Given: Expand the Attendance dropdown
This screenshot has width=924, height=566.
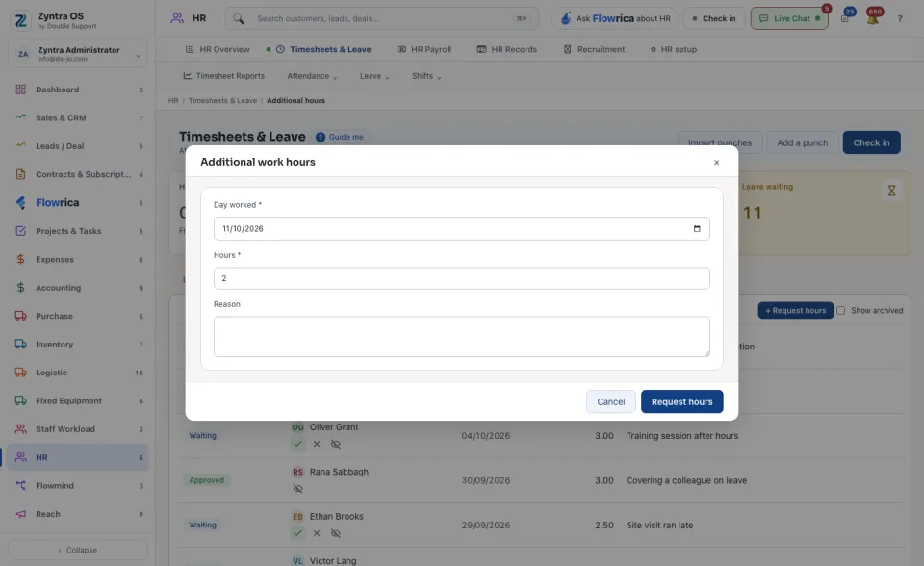Looking at the screenshot, I should [x=312, y=76].
